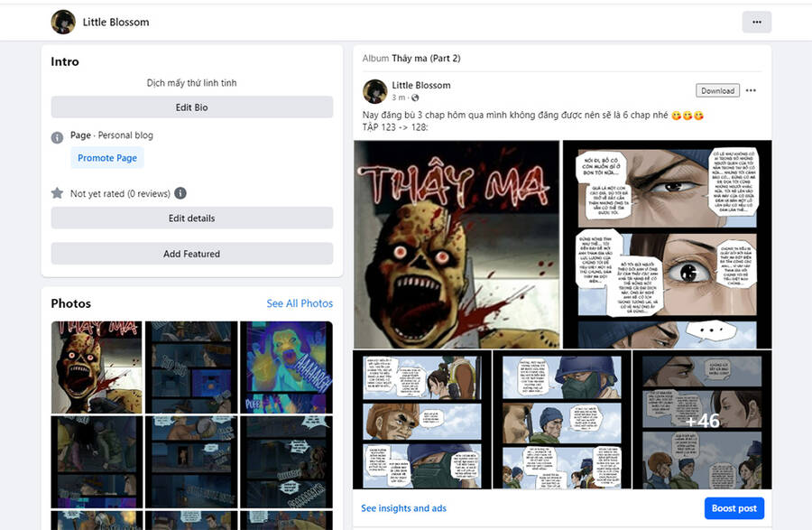Viewport: 812px width, 530px height.
Task: Click the Add Featured button
Action: tap(191, 254)
